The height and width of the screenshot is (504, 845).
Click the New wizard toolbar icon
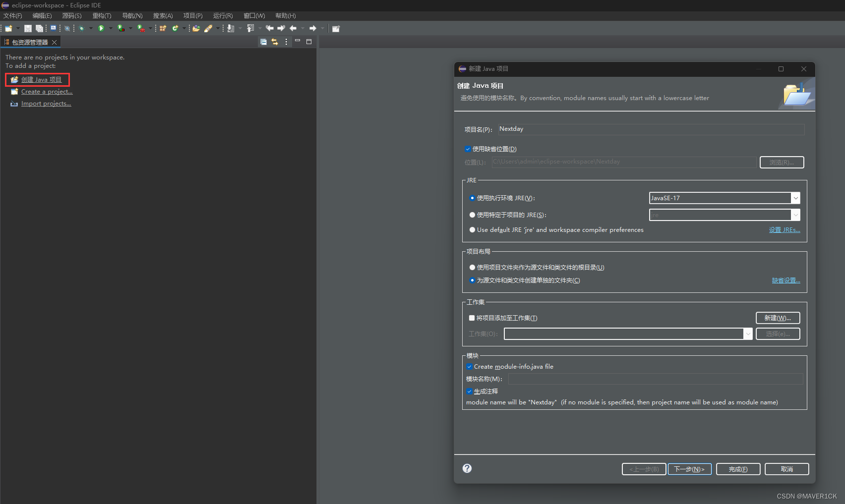pos(8,28)
